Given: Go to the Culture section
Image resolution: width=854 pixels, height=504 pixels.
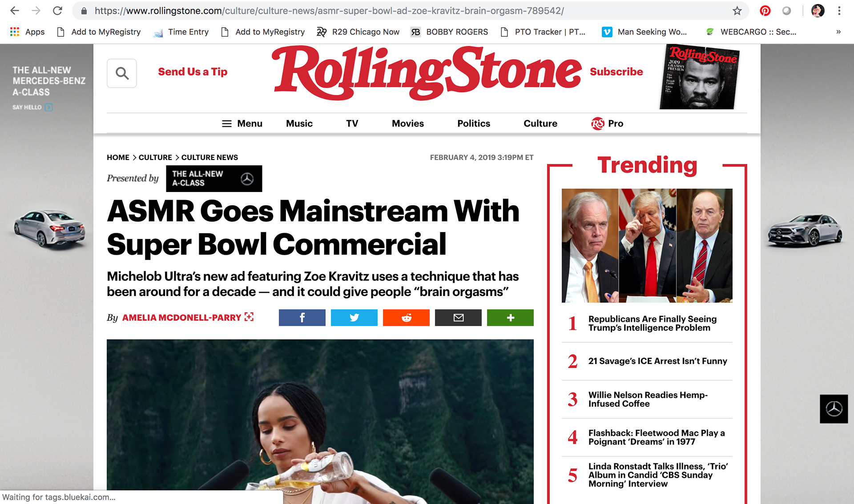Looking at the screenshot, I should pos(540,124).
